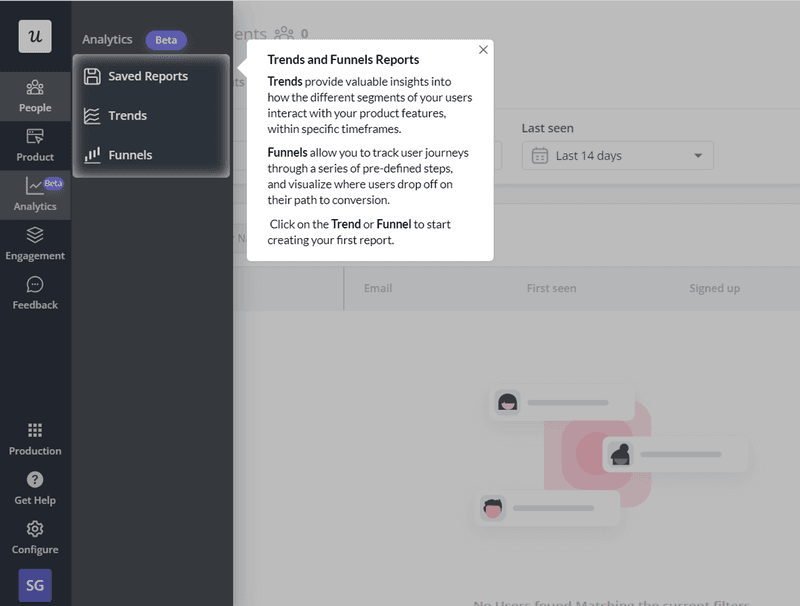Expand the Last 14 days dropdown
Viewport: 800px width, 606px height.
pos(617,155)
